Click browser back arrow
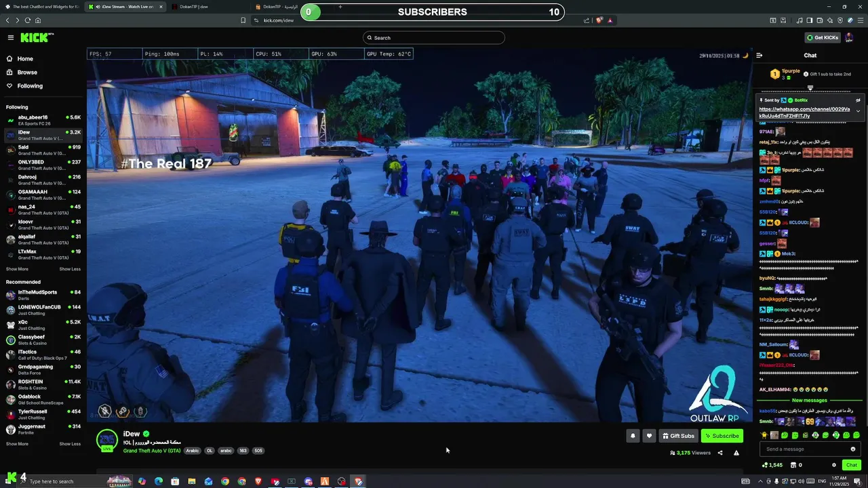868x488 pixels. (x=8, y=20)
